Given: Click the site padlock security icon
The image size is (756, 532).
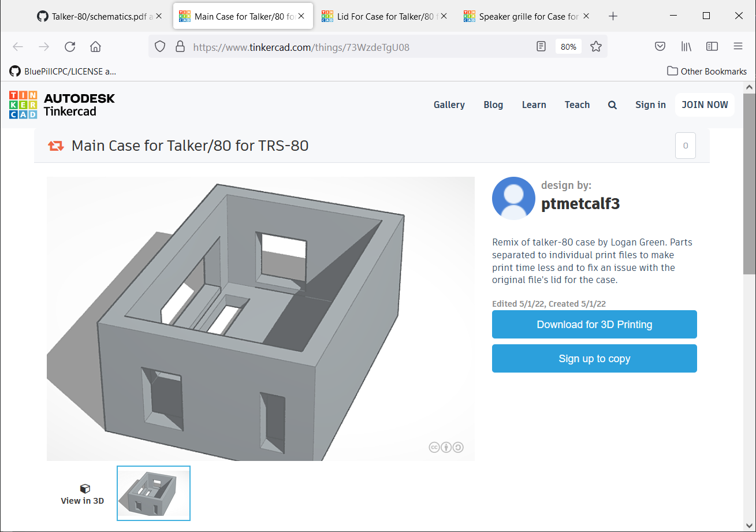Looking at the screenshot, I should 180,47.
